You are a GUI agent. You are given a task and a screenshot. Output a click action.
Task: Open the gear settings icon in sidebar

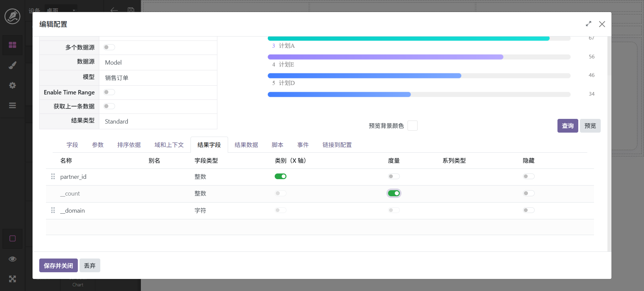pos(12,85)
